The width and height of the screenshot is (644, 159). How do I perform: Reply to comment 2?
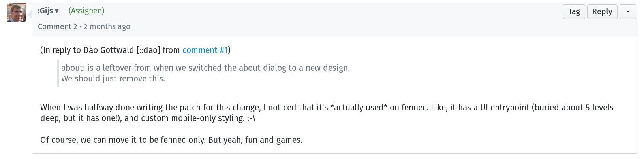tap(602, 12)
